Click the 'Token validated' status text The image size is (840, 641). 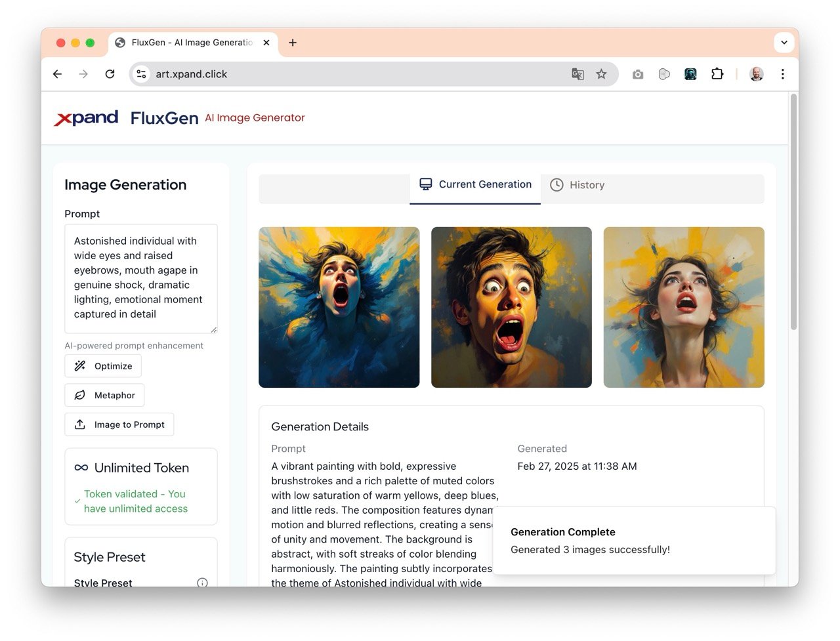[x=136, y=501]
